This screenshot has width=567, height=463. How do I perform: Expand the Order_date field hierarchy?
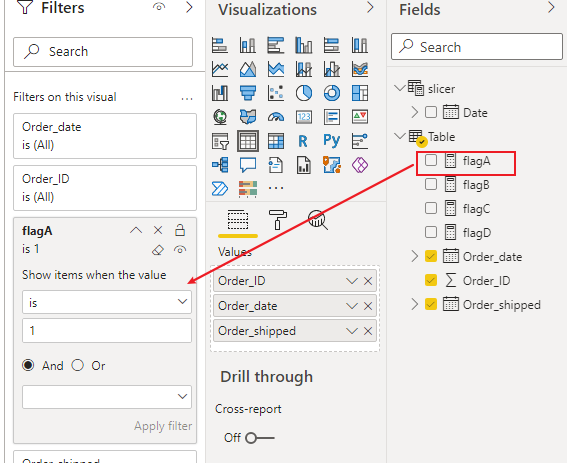tap(414, 256)
